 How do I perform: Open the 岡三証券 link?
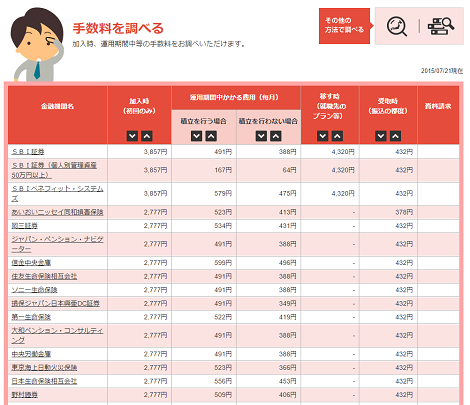pos(25,226)
